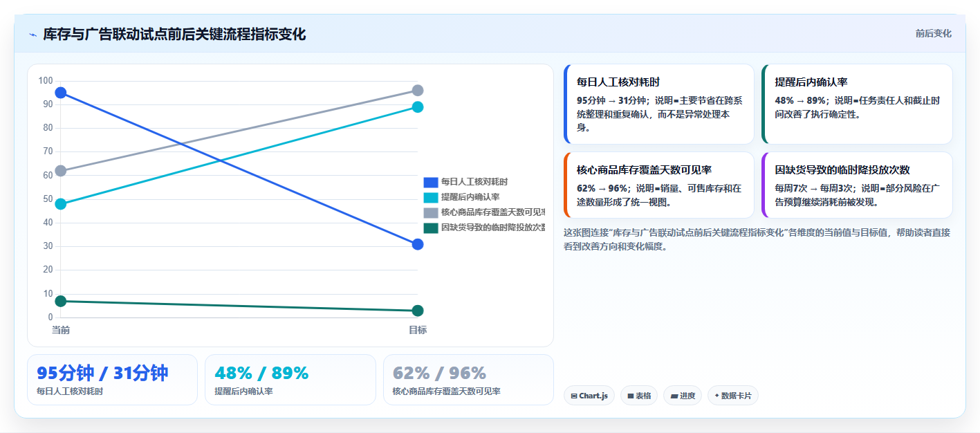
Task: Open the 核心商品库存覆盖天数可见率 info card heading
Action: coord(645,169)
